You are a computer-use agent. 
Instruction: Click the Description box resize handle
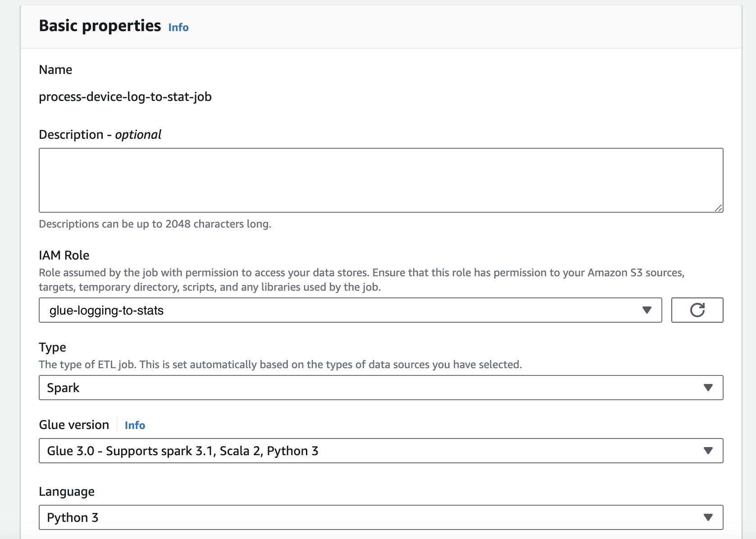719,208
